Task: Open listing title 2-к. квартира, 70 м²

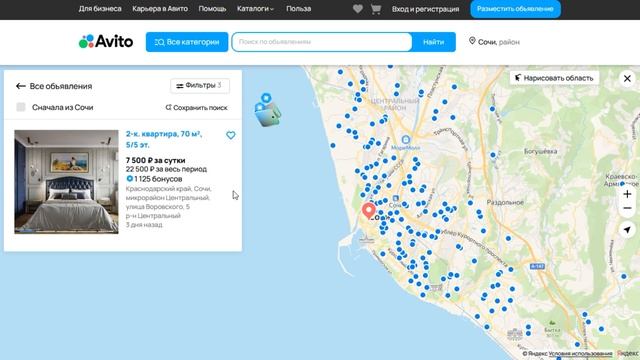Action: tap(164, 139)
